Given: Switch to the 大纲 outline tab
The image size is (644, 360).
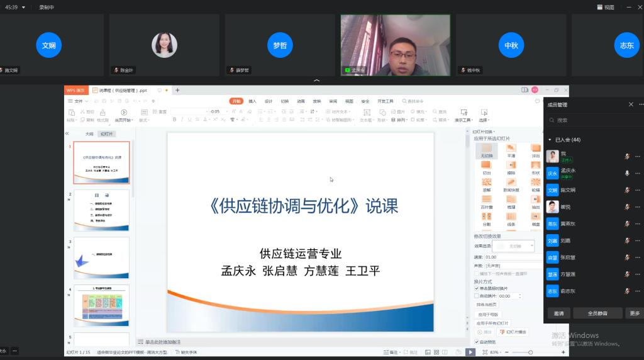Looking at the screenshot, I should click(89, 134).
